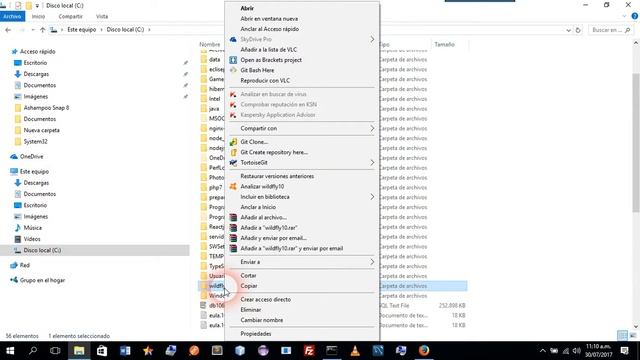This screenshot has width=640, height=360.
Task: Open command prompt icon on the taskbar
Action: click(332, 351)
